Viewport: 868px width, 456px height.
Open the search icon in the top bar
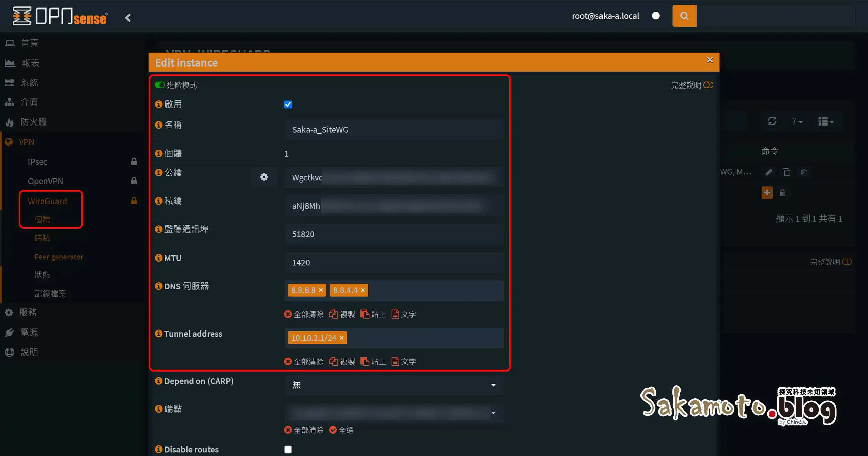point(684,16)
